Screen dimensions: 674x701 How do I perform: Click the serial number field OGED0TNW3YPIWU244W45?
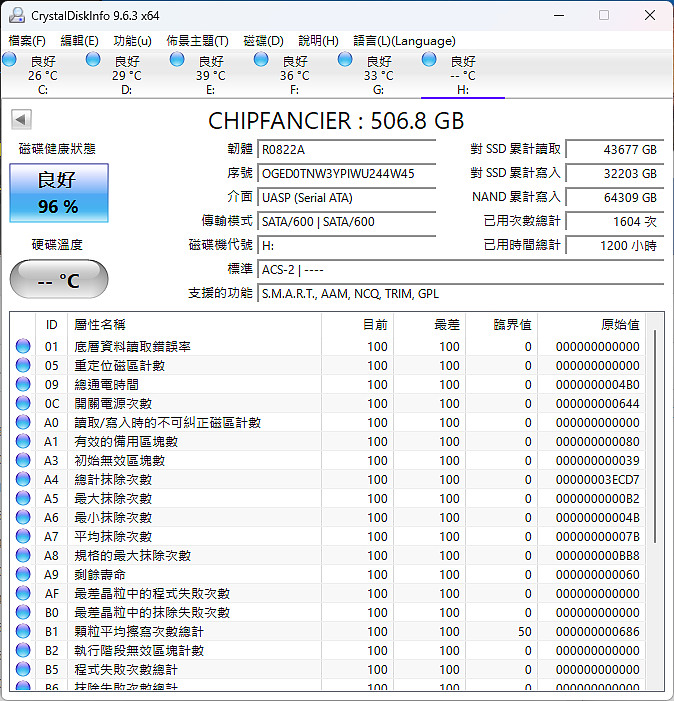tap(346, 173)
